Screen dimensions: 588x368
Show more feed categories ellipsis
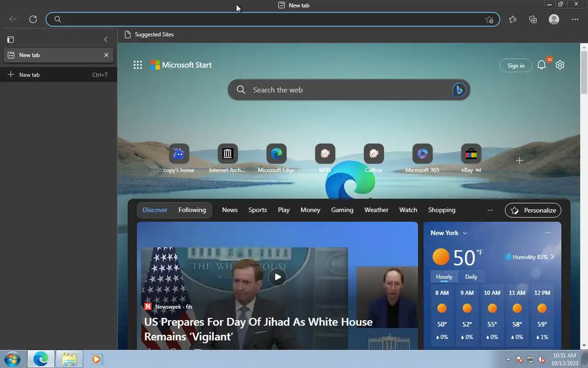point(490,210)
